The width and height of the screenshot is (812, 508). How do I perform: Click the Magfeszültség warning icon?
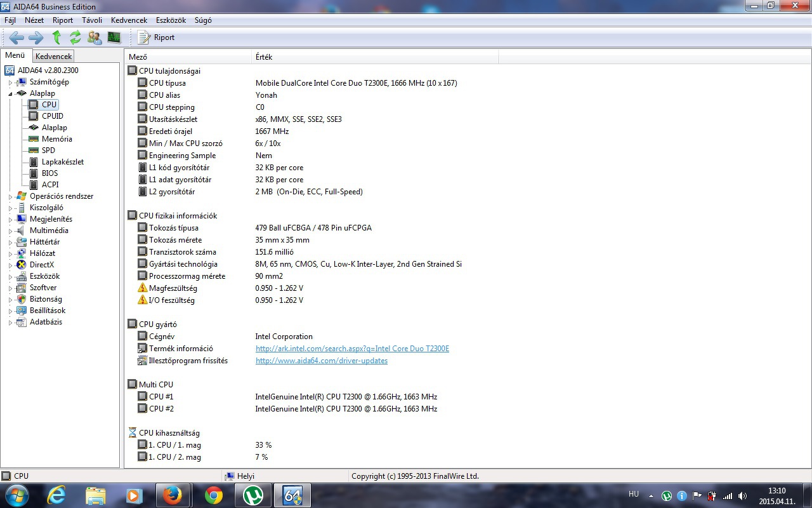point(143,288)
